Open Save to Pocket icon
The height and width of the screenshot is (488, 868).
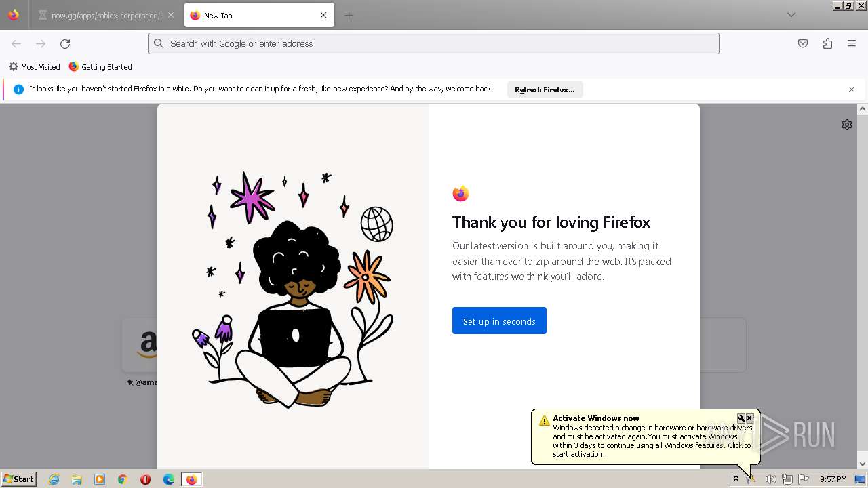803,43
